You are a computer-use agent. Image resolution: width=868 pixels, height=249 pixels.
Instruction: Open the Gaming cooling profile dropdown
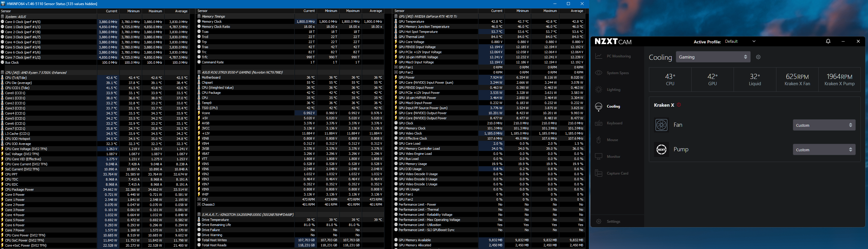(x=713, y=57)
